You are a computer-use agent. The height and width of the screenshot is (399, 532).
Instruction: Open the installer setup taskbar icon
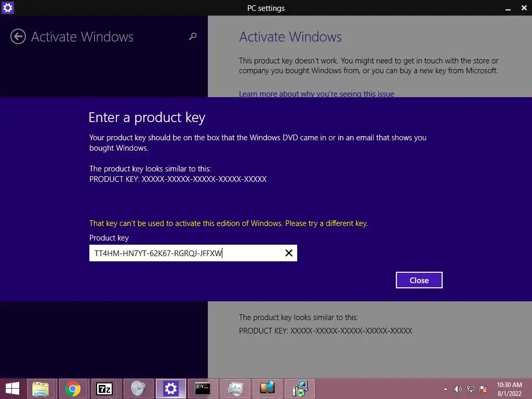pyautogui.click(x=300, y=389)
